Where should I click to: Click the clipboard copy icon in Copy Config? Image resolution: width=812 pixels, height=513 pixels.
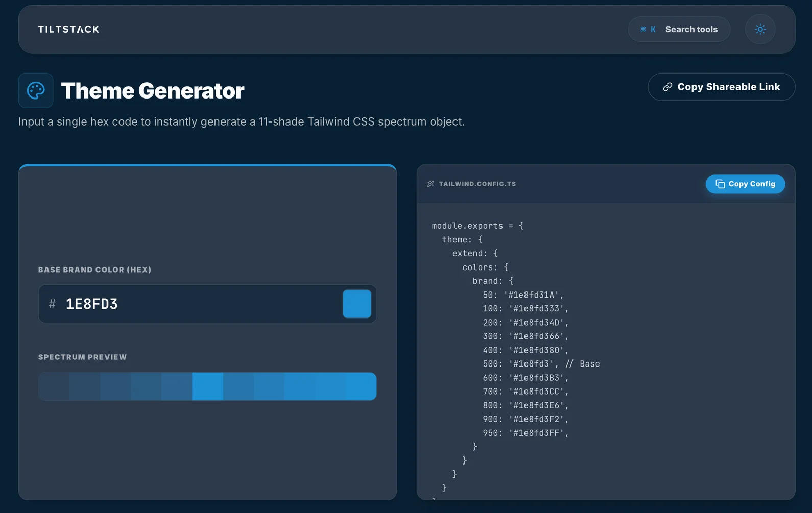720,184
